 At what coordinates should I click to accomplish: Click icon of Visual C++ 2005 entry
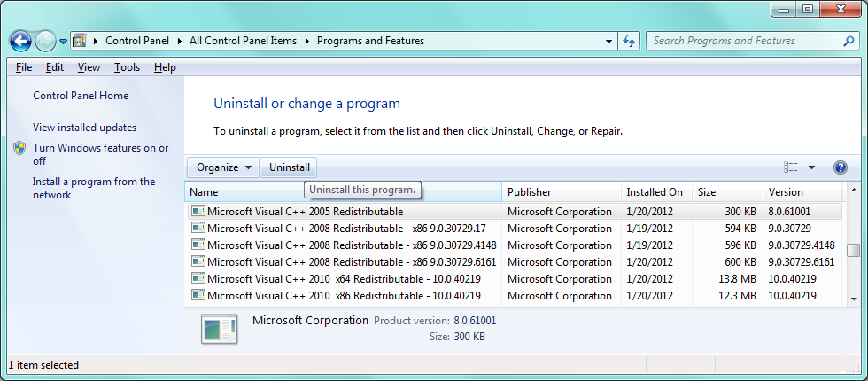[x=198, y=211]
